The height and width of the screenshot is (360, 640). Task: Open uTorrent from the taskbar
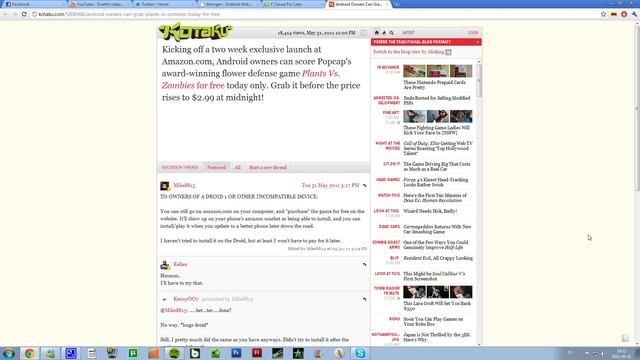point(133,353)
